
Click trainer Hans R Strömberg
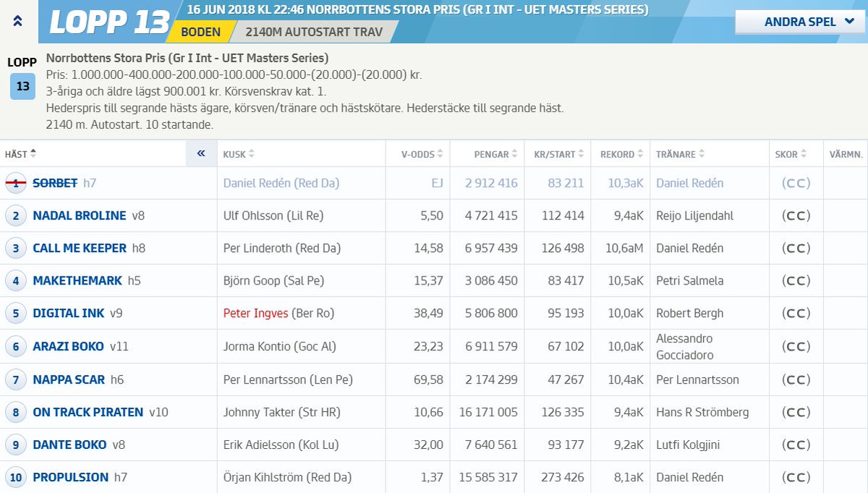[702, 413]
